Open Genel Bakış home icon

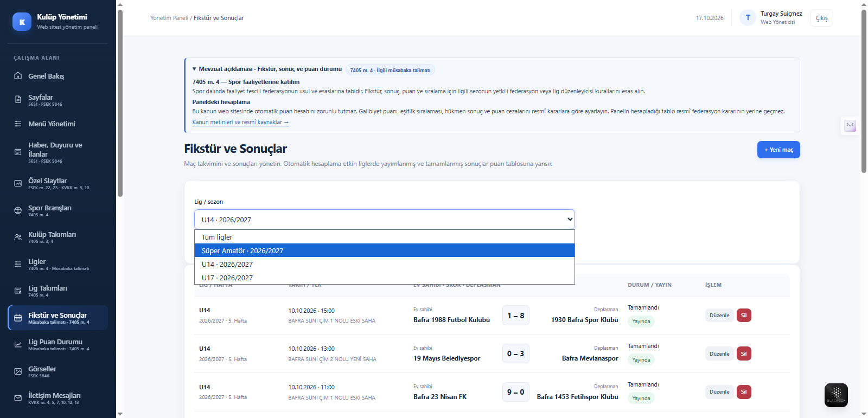pyautogui.click(x=18, y=76)
